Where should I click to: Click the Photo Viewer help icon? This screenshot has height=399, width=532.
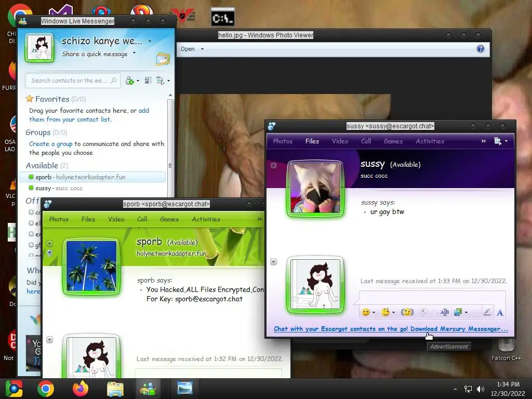coord(481,49)
